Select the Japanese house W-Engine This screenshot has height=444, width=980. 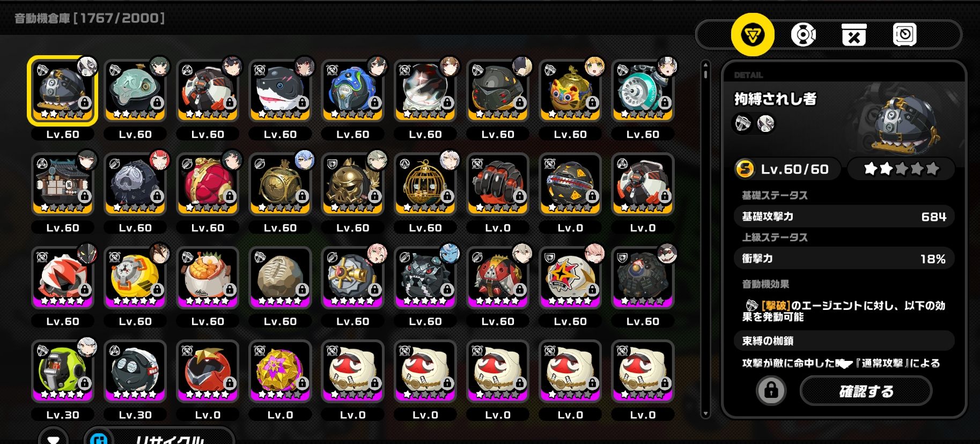[63, 184]
